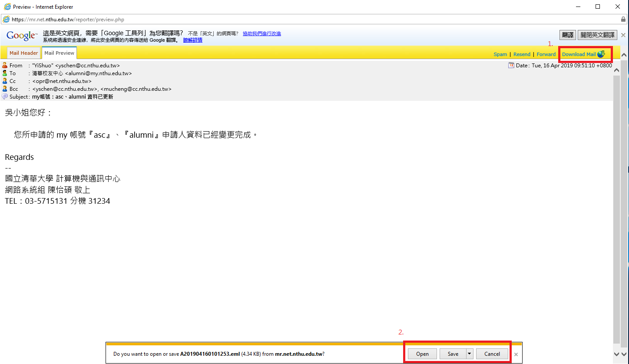
Task: Click the Download Mail globe icon
Action: click(x=601, y=54)
